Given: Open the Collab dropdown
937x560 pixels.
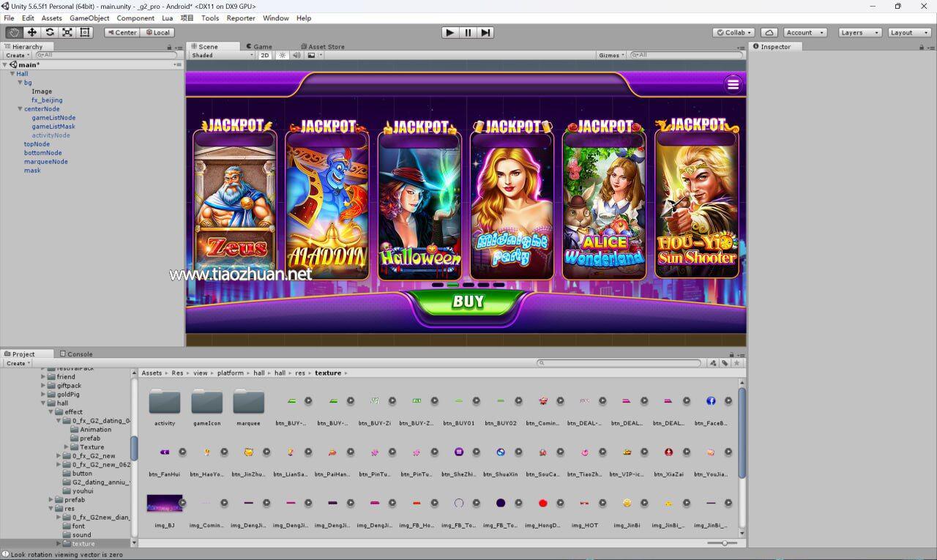Looking at the screenshot, I should pos(734,32).
